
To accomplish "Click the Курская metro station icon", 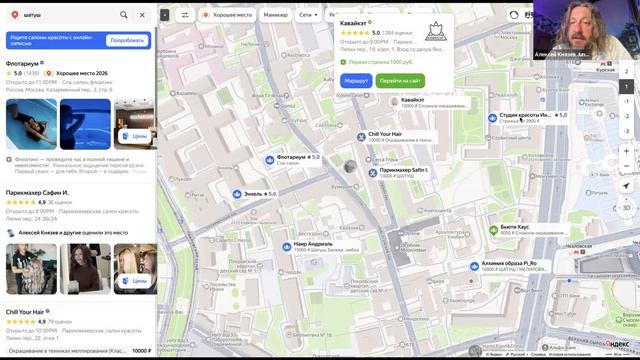I will 602,64.
